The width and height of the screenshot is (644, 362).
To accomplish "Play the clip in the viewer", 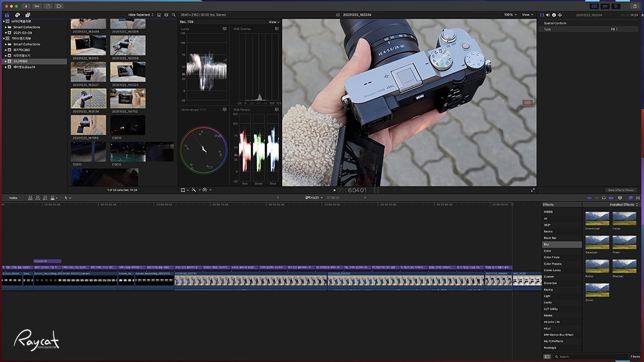I will 335,190.
